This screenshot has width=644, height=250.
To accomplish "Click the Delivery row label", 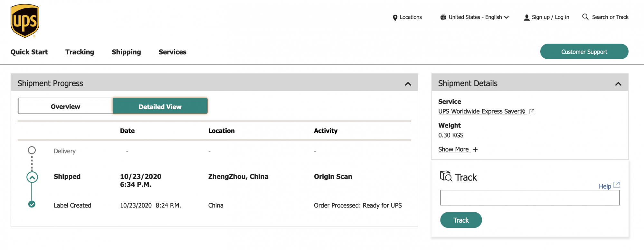I will pyautogui.click(x=64, y=151).
